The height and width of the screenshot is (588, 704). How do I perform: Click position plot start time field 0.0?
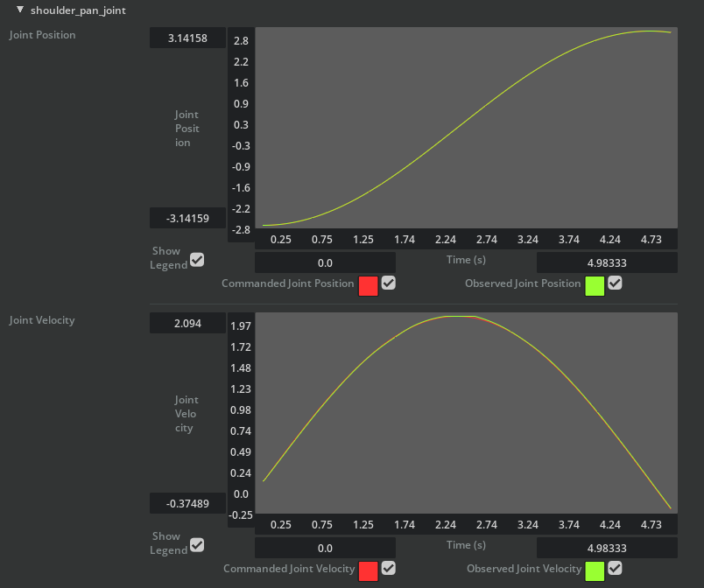pos(325,262)
